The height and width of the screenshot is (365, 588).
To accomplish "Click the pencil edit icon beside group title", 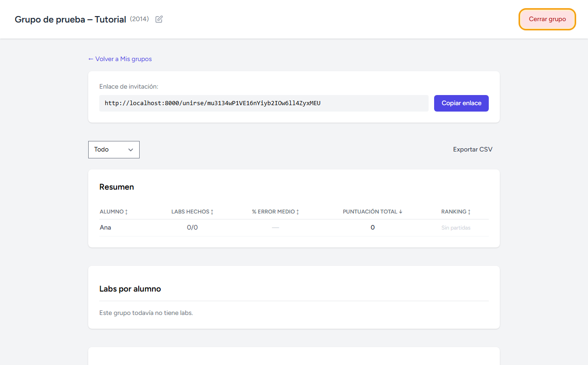I will point(159,19).
